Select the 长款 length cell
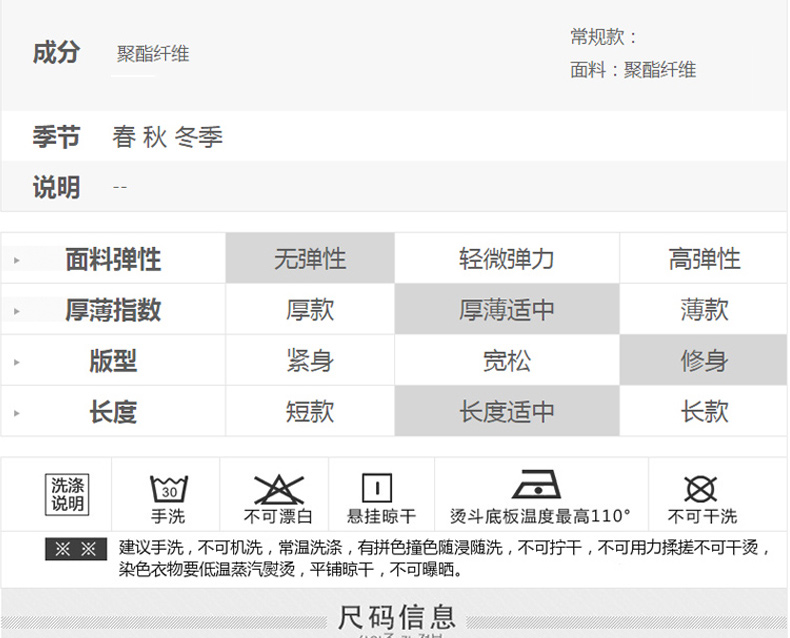This screenshot has height=638, width=790. (704, 411)
